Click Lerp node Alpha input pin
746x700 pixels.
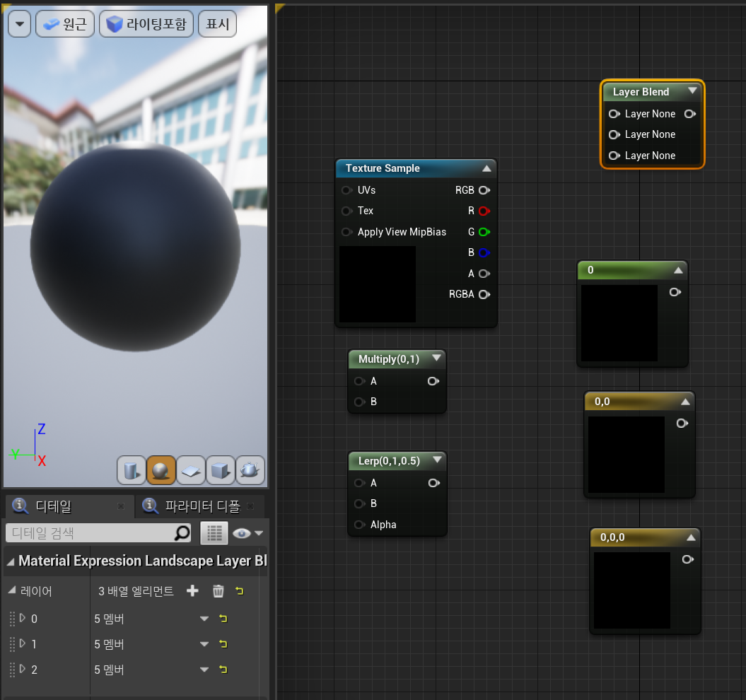click(x=360, y=525)
